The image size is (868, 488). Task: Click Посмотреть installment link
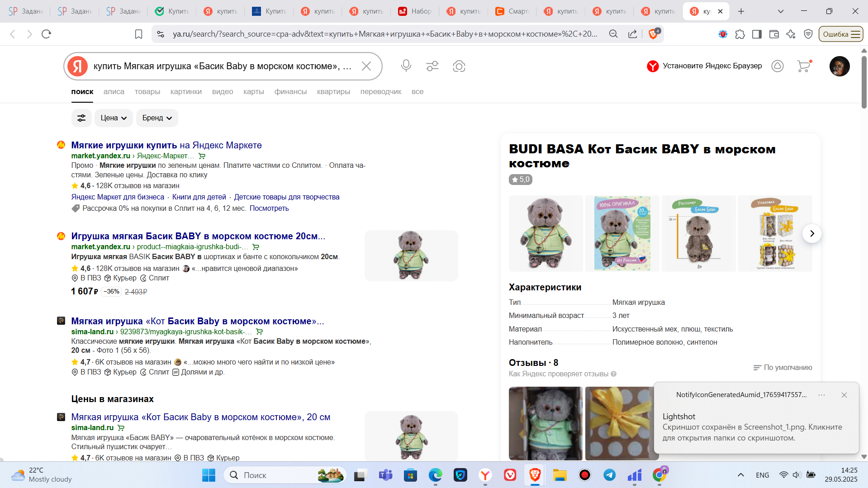pyautogui.click(x=269, y=208)
